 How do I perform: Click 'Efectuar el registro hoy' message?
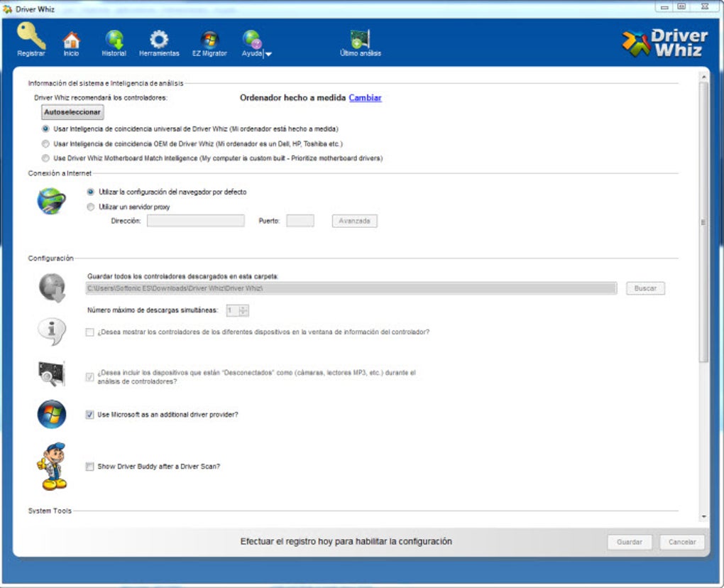346,541
